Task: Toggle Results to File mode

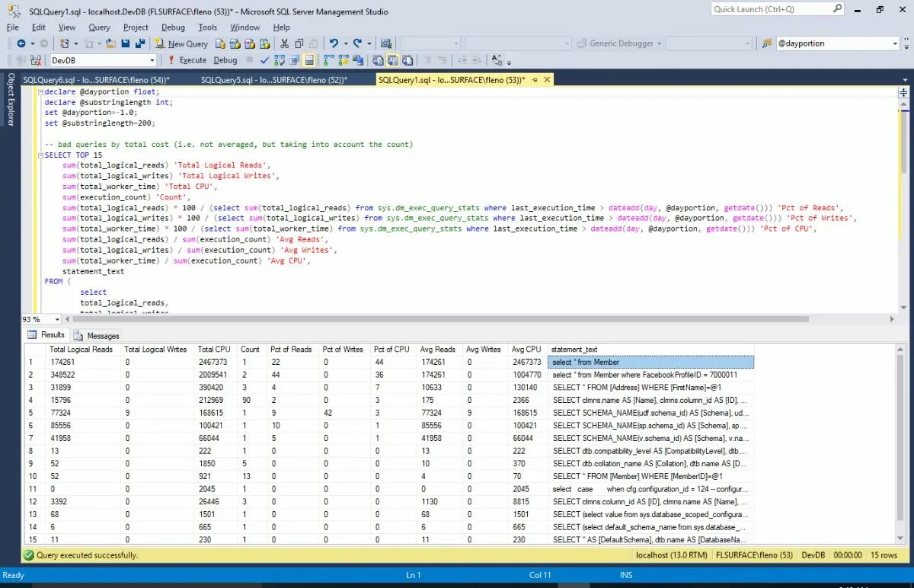Action: (407, 59)
